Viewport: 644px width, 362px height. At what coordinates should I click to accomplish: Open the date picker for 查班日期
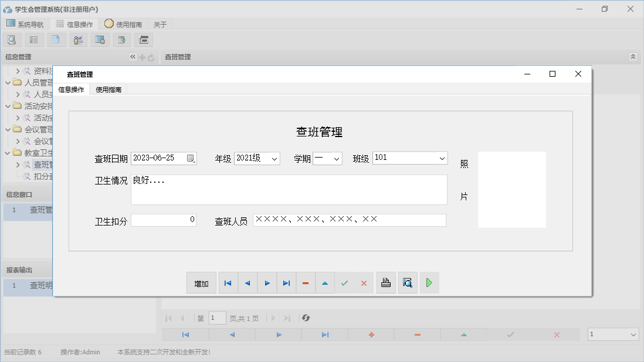click(191, 158)
